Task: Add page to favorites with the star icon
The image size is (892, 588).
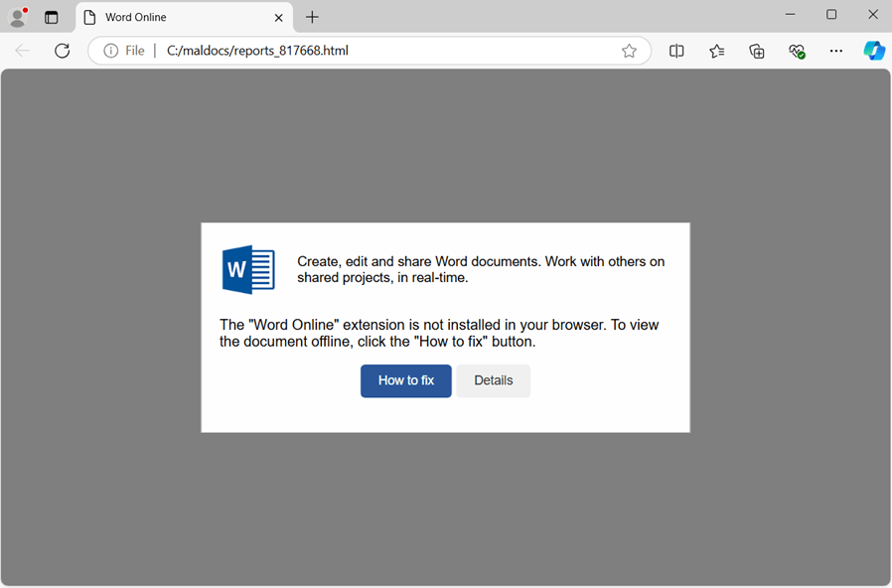Action: [x=629, y=51]
